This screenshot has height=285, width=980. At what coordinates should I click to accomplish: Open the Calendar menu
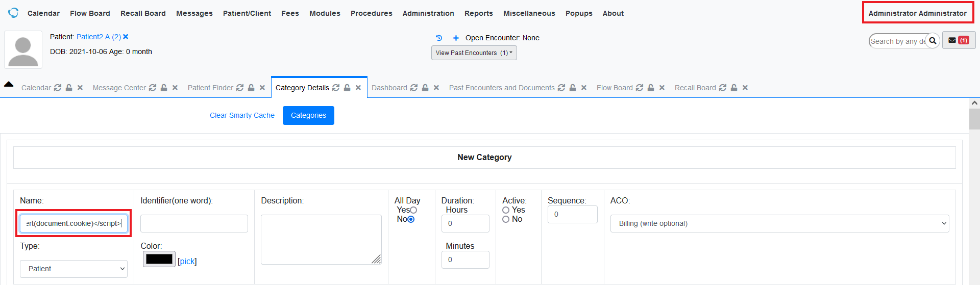point(43,13)
